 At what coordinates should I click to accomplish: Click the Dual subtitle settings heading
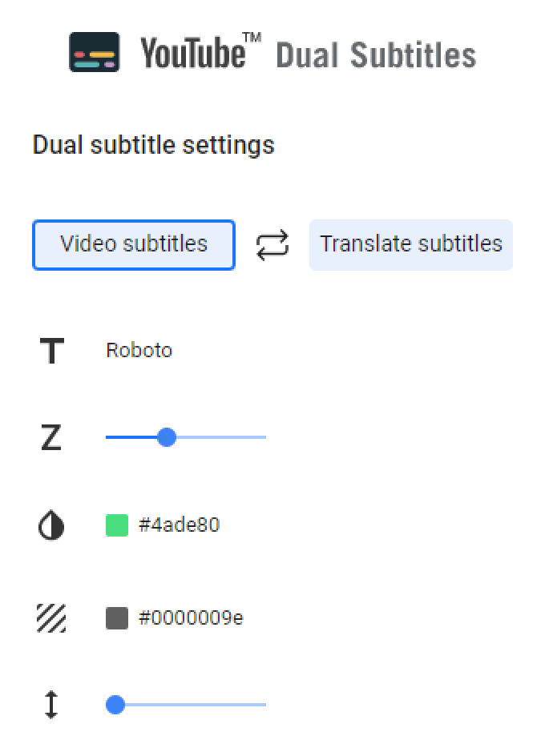[x=153, y=145]
